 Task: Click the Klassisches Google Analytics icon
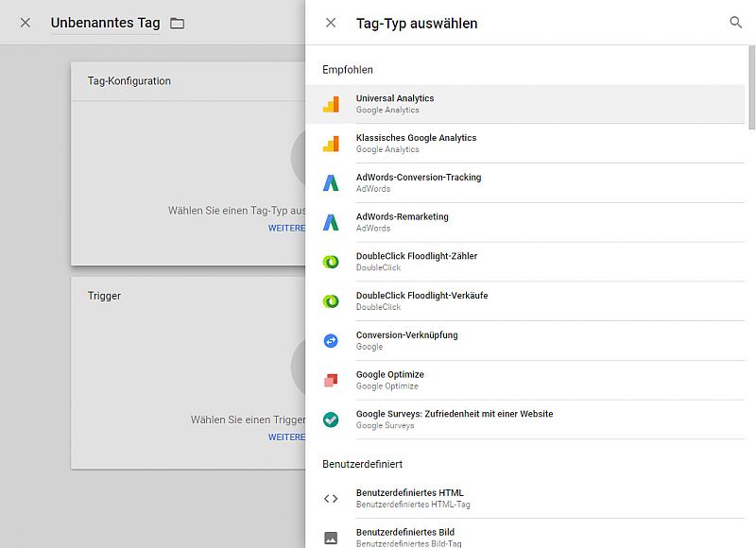click(x=331, y=144)
